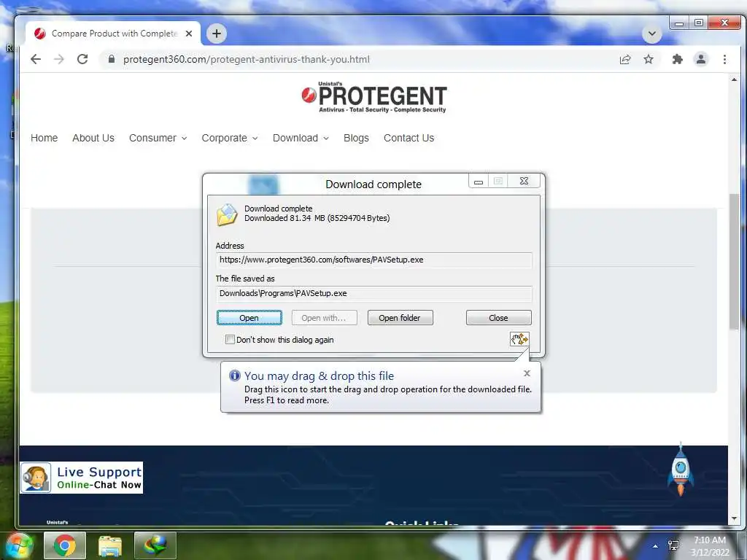Screen dimensions: 747x560
Task: Click scrollbar down arrow
Action: coord(734,518)
